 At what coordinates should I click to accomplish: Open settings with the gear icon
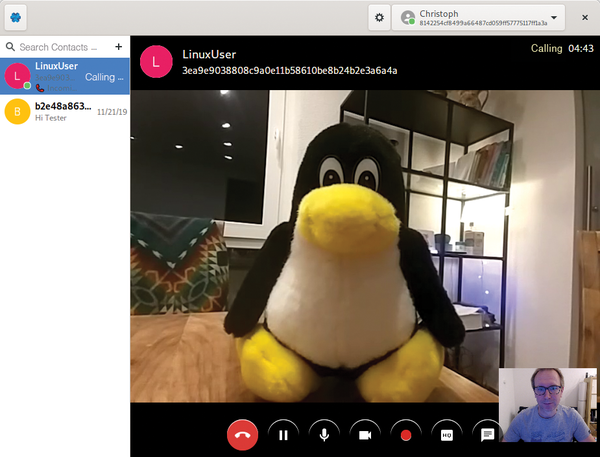coord(379,18)
